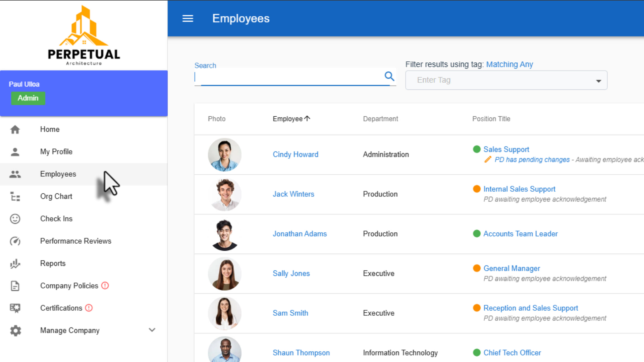Click the Company Policies alert icon
644x362 pixels.
[105, 286]
